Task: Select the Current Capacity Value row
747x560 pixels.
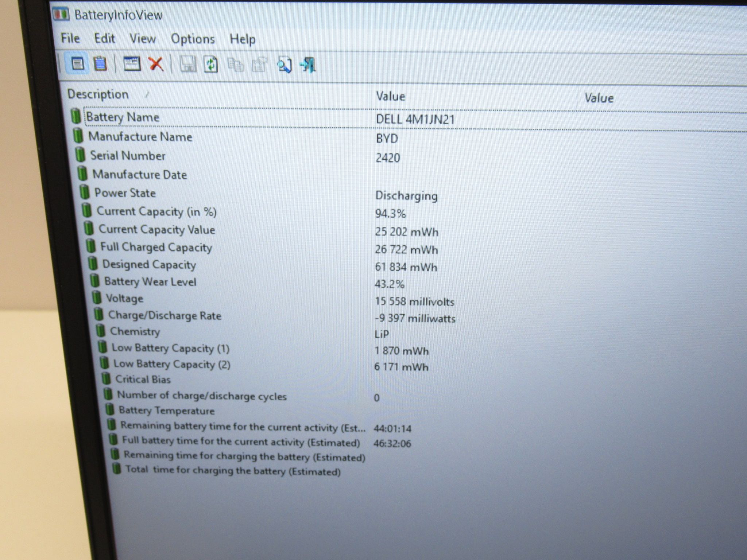Action: (157, 229)
